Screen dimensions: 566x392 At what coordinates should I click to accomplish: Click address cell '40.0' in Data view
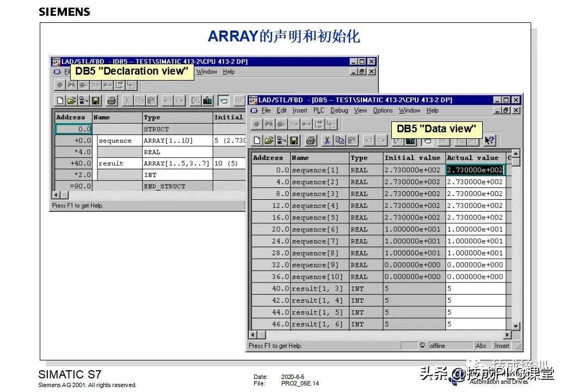(270, 289)
